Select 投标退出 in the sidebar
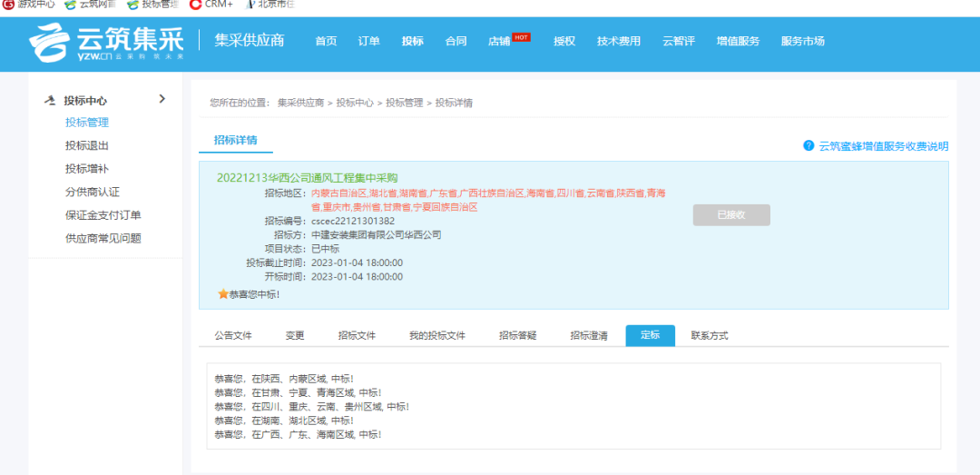The width and height of the screenshot is (980, 475). coord(87,145)
